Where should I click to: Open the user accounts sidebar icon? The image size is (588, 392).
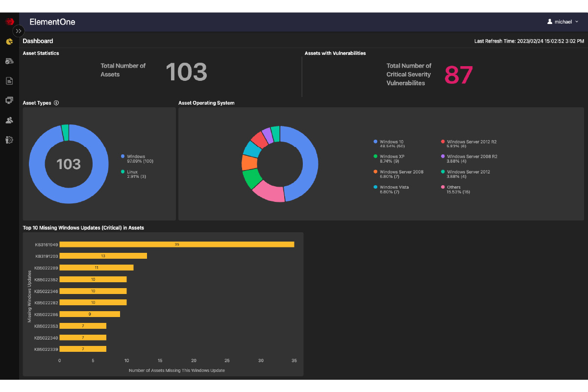(x=9, y=120)
